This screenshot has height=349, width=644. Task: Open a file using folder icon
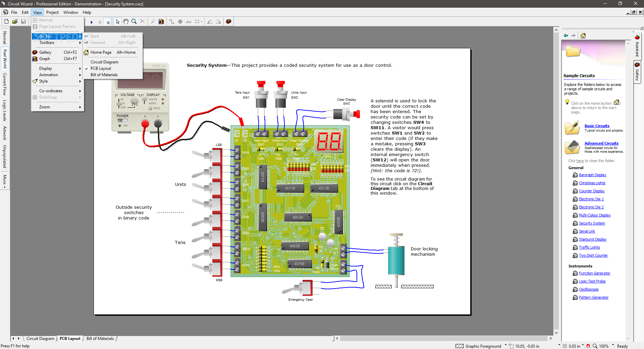(x=15, y=21)
